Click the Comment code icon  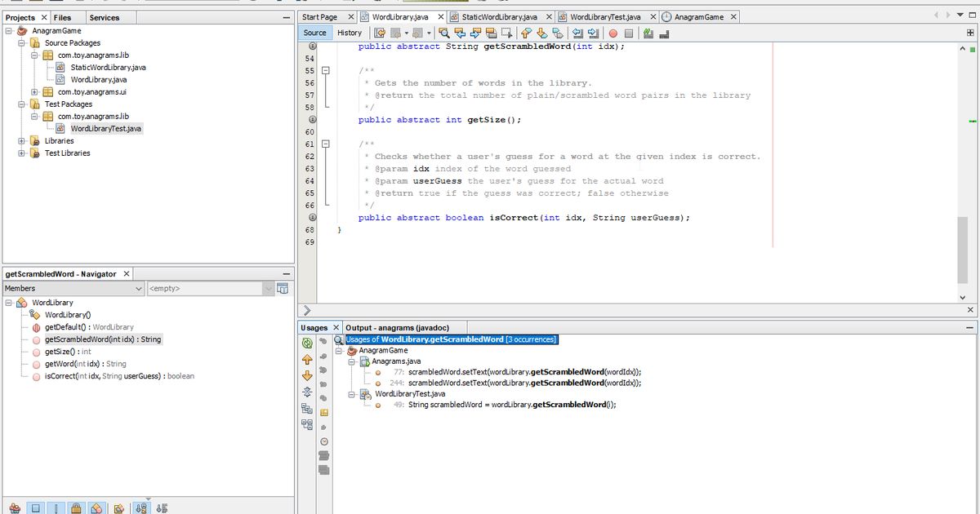pos(647,33)
